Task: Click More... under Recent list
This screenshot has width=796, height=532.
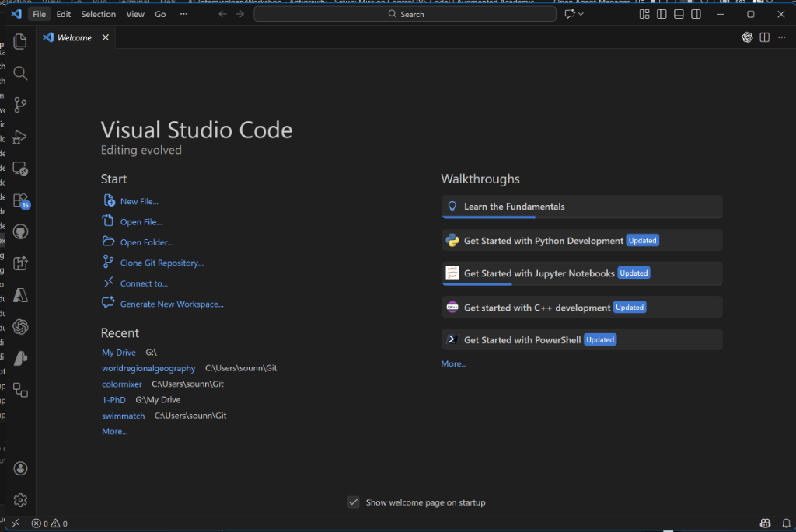Action: (115, 431)
